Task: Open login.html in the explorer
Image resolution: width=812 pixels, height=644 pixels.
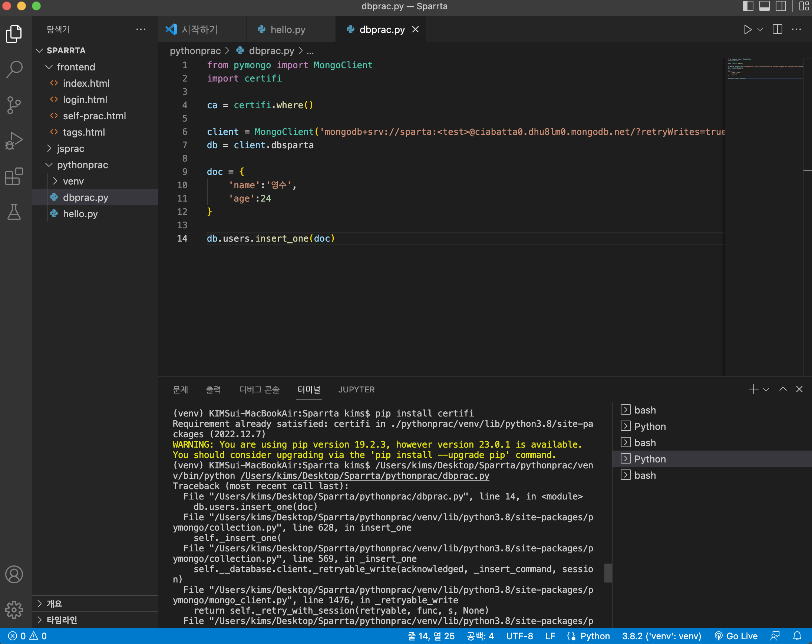Action: point(95,100)
